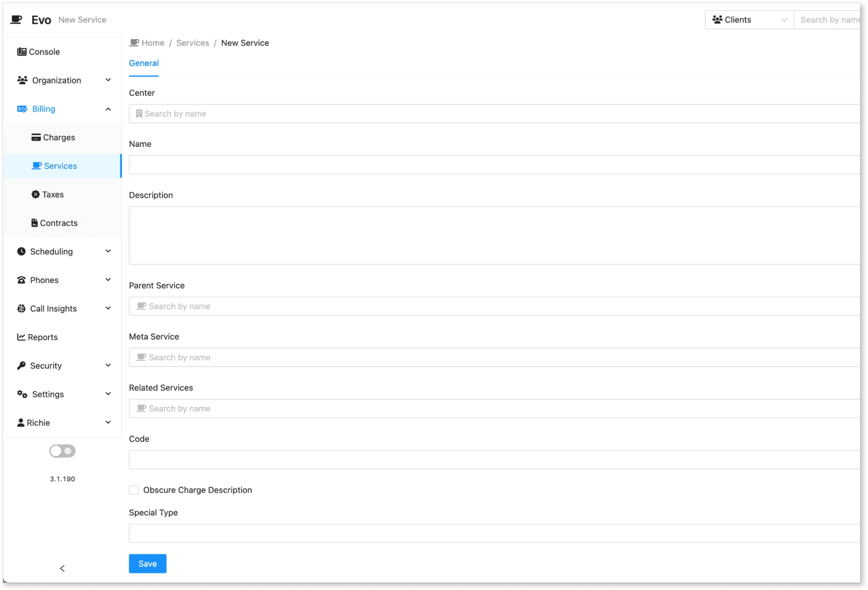Open the Reports menu item
Viewport: 868px width, 590px height.
pyautogui.click(x=62, y=337)
